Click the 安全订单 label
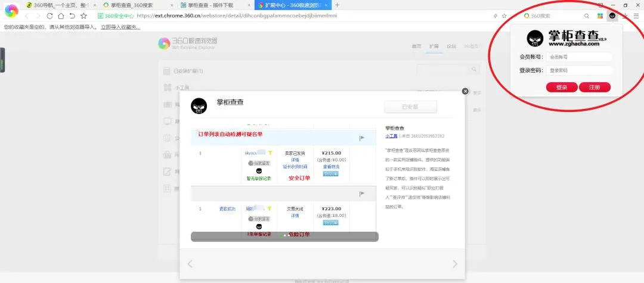The image size is (644, 283). (299, 178)
